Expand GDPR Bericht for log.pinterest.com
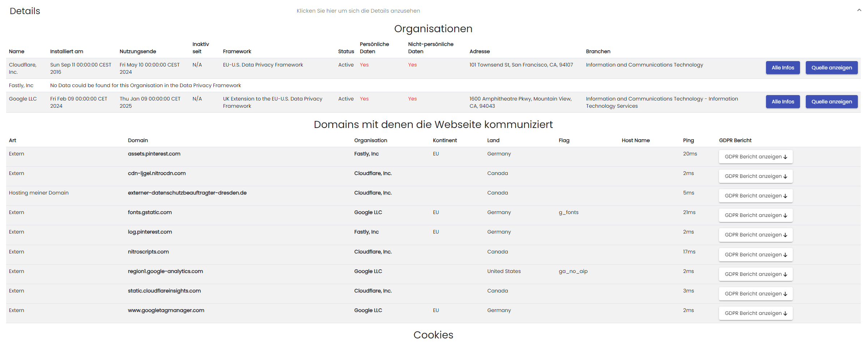 [756, 235]
